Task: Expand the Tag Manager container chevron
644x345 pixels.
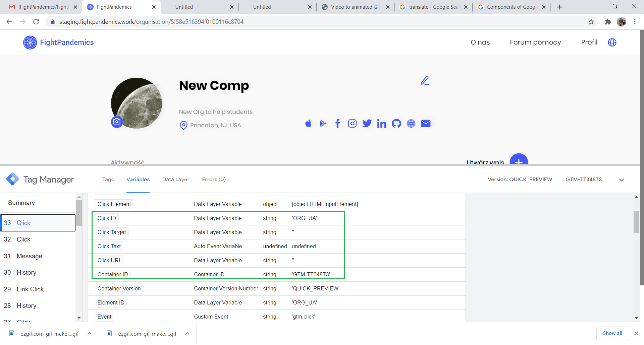Action: click(x=622, y=180)
